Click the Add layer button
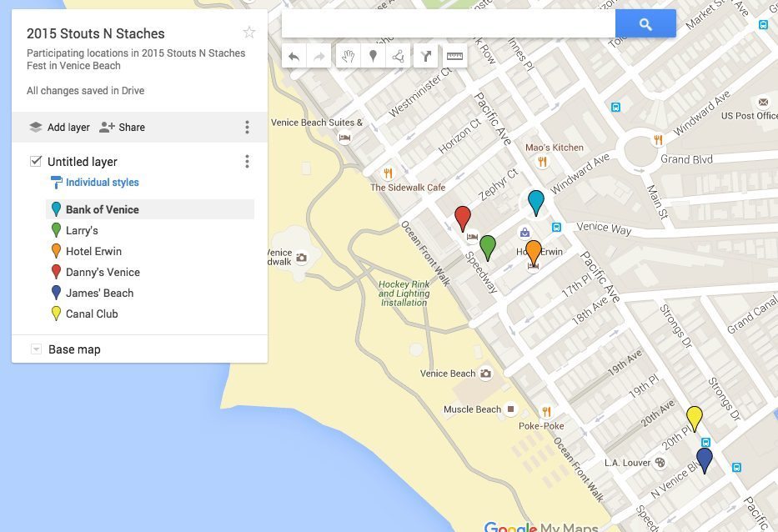The width and height of the screenshot is (778, 532). pos(59,128)
